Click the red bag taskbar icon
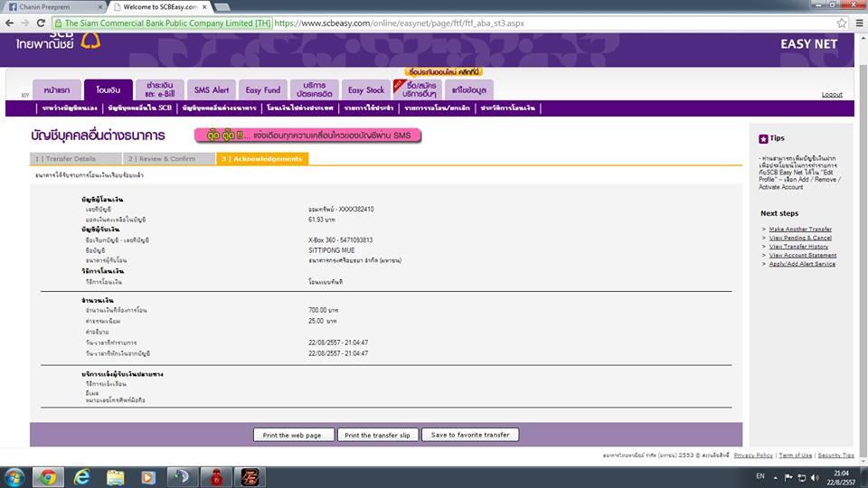The image size is (868, 488). 216,477
